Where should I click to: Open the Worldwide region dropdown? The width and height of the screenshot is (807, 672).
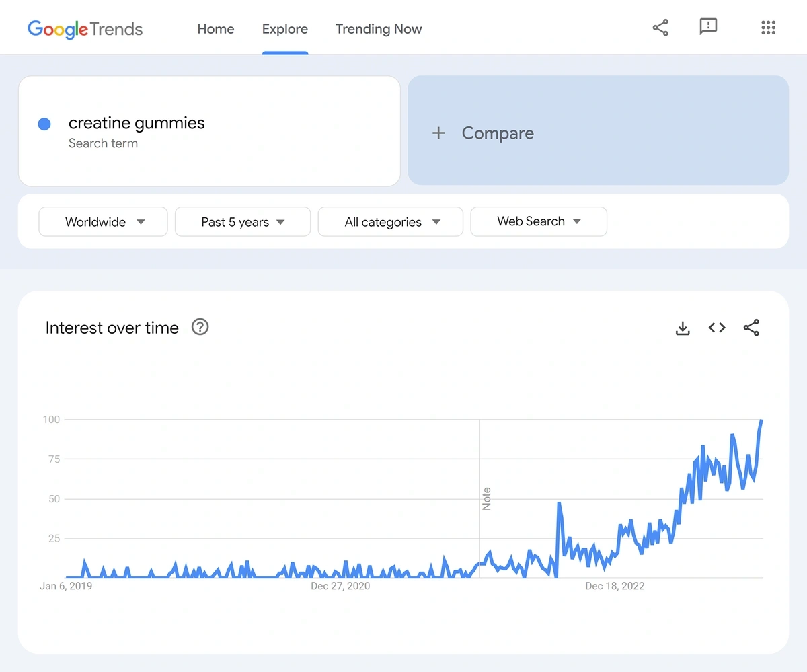[103, 222]
